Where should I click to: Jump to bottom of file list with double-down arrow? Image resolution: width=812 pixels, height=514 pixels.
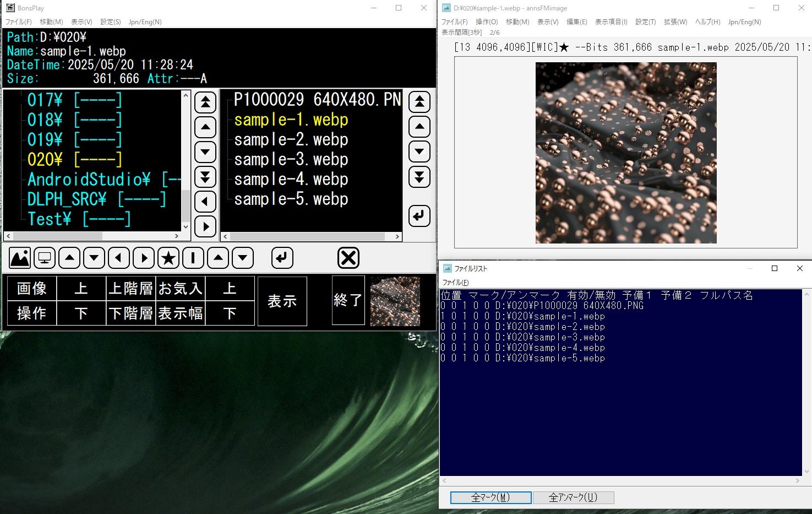click(419, 177)
